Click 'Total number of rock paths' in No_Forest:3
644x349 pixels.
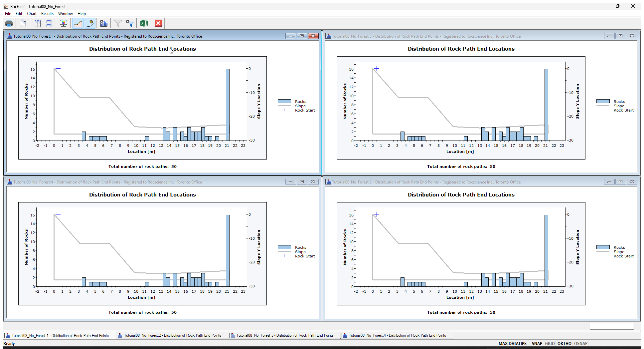coord(461,167)
